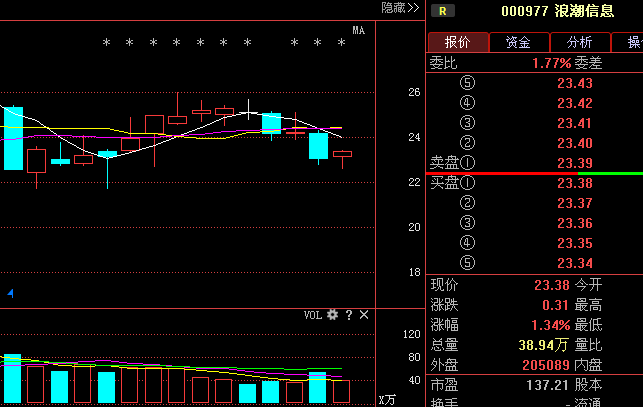Click the tall cyan candlestick at far left
This screenshot has width=643, height=407.
point(13,138)
